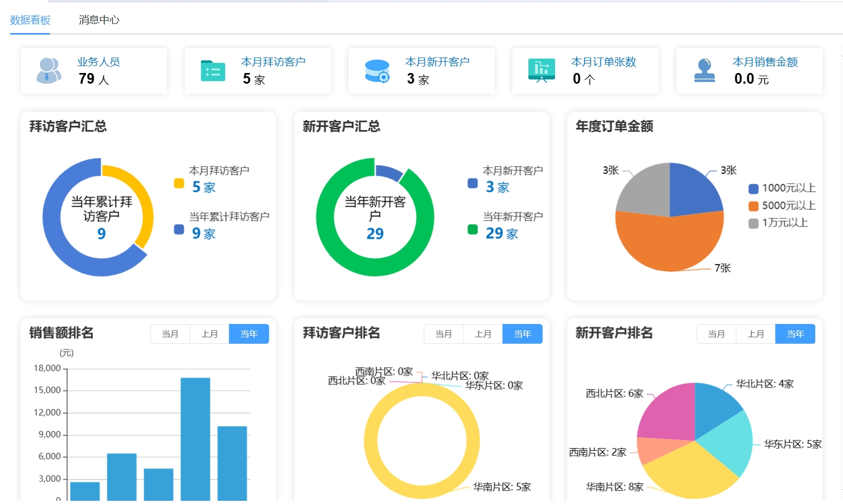Click green 当年新开客户 legend marker
The image size is (843, 504).
(x=472, y=230)
